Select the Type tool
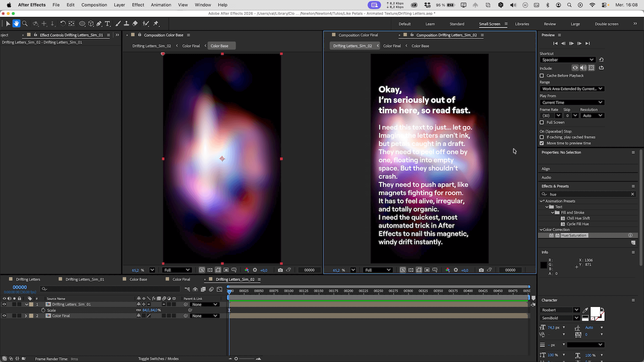Image resolution: width=644 pixels, height=362 pixels. 107,24
